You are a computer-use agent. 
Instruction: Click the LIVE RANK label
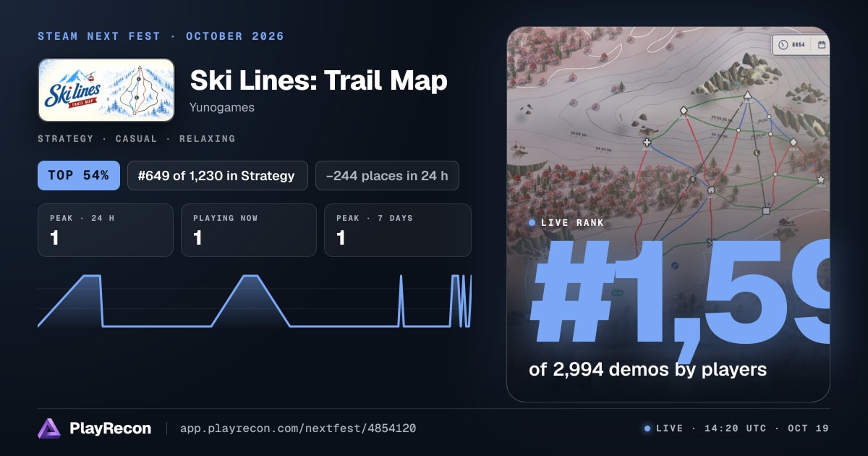pos(572,223)
